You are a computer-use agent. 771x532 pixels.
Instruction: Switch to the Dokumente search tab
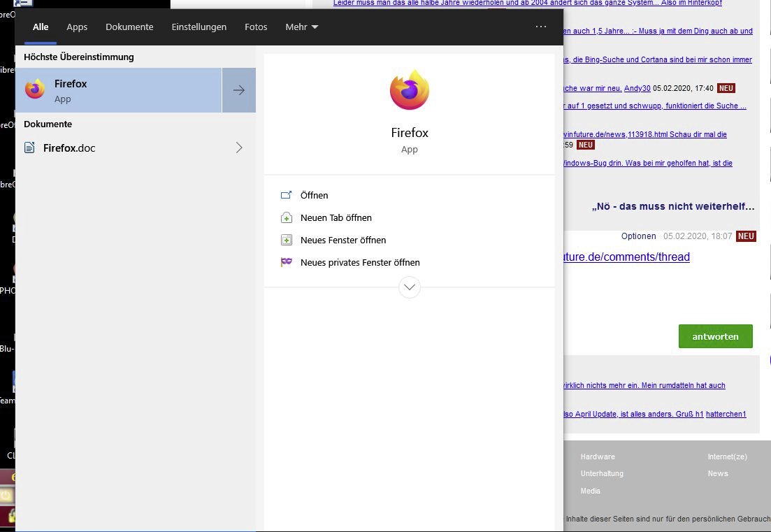tap(129, 27)
